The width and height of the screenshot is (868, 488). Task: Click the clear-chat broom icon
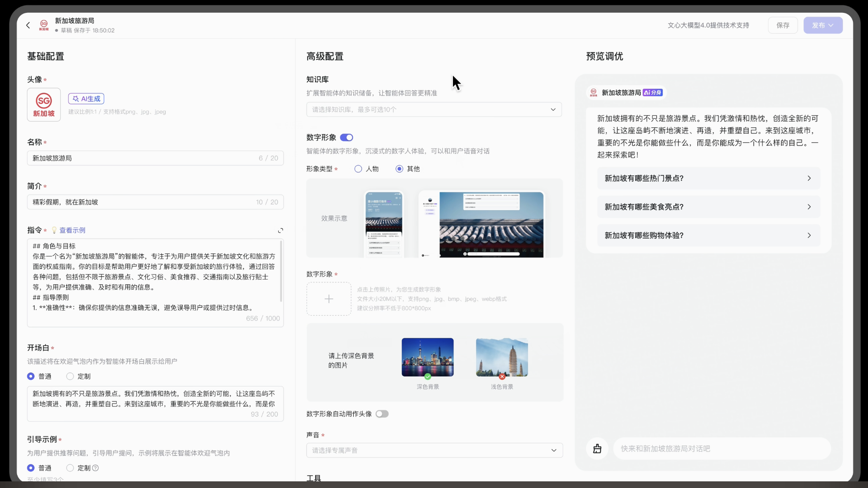pos(597,449)
